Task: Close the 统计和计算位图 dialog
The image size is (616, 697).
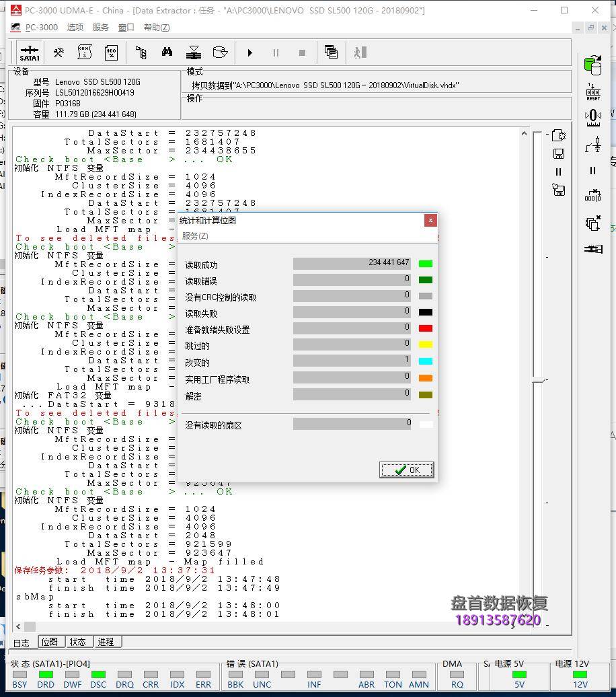Action: click(430, 220)
